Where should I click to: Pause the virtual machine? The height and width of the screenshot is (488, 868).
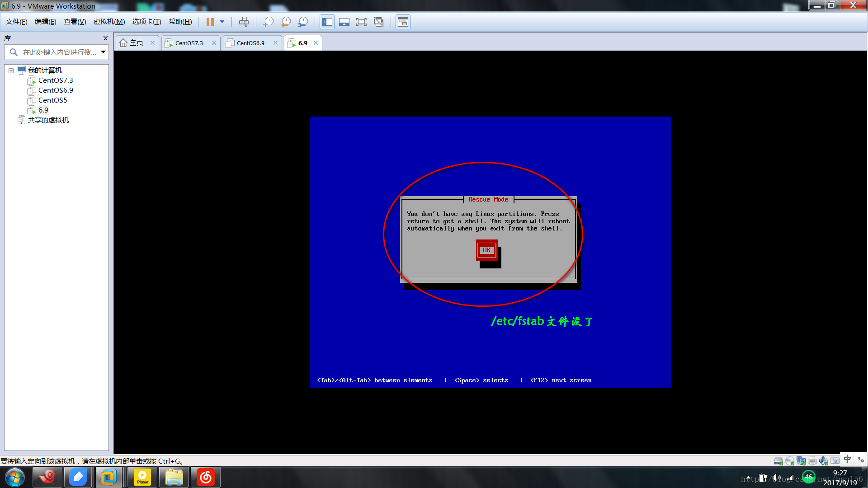210,22
